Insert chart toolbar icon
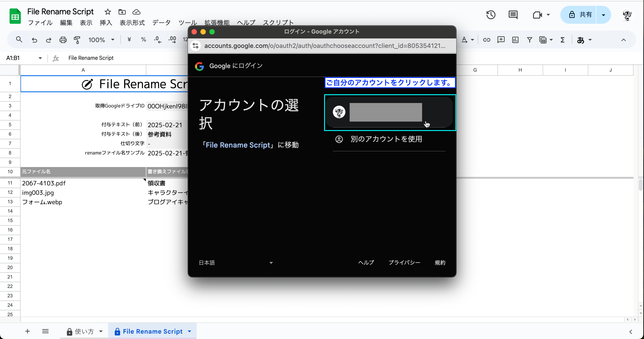Image resolution: width=644 pixels, height=339 pixels. (x=515, y=40)
